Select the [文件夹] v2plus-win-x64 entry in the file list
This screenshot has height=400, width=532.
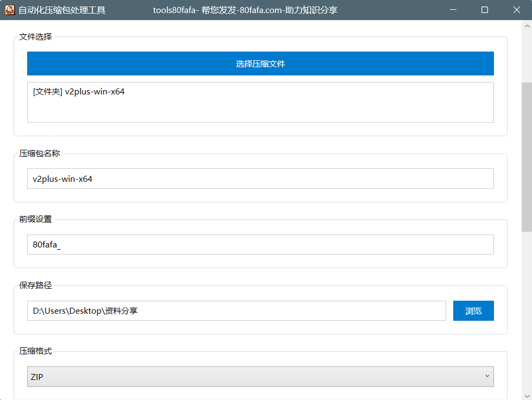[79, 92]
